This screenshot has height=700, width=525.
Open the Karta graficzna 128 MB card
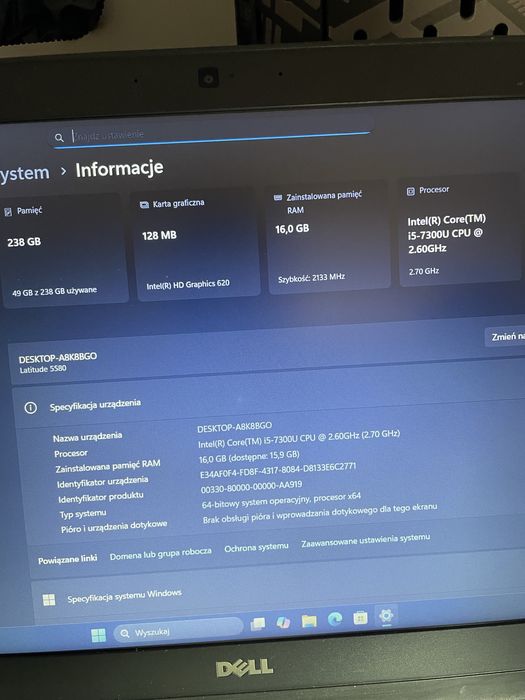click(196, 243)
